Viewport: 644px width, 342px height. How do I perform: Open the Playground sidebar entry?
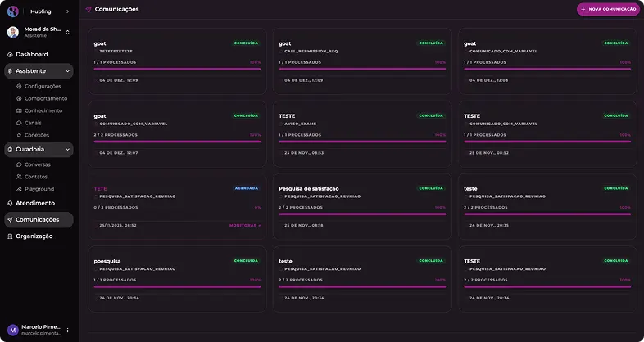(x=39, y=189)
